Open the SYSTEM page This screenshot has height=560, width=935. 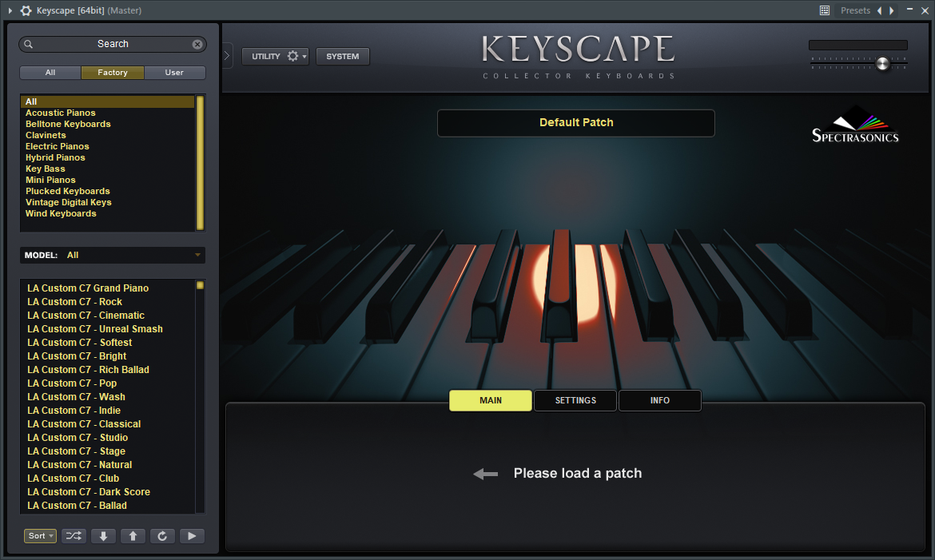click(342, 56)
